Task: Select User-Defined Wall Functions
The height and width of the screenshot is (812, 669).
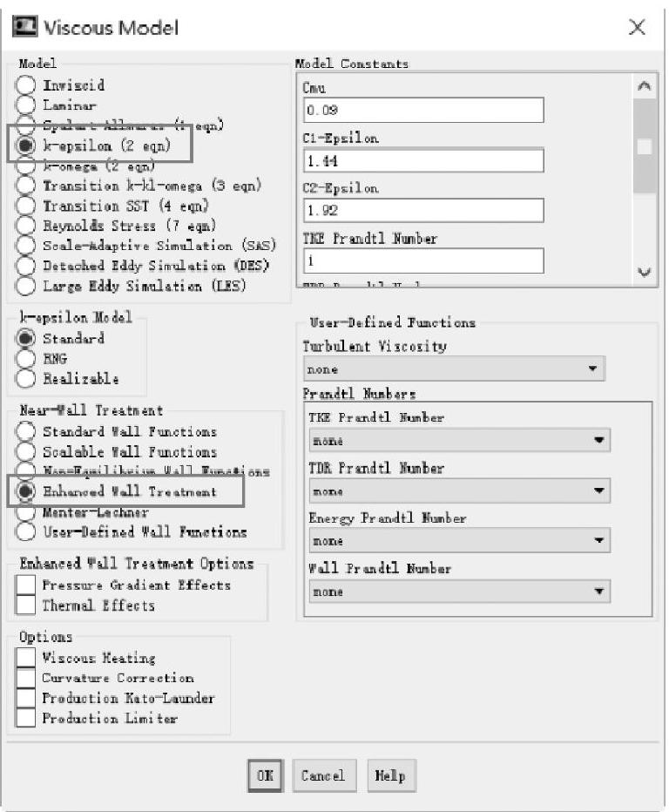Action: tap(25, 531)
